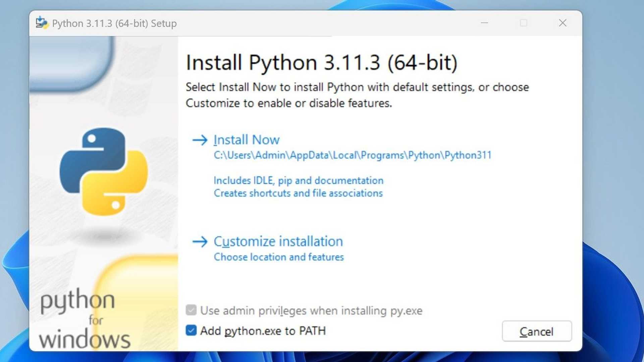Click the setup window title text

pyautogui.click(x=114, y=23)
